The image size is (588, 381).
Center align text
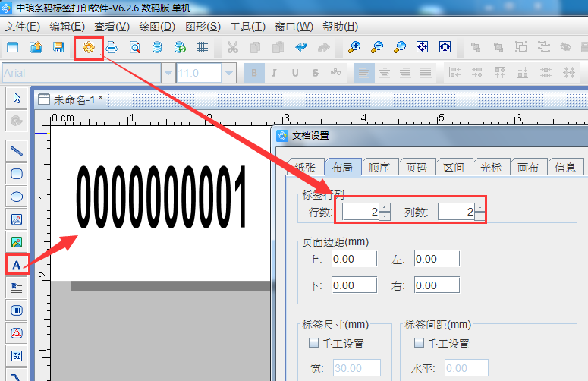[x=385, y=73]
